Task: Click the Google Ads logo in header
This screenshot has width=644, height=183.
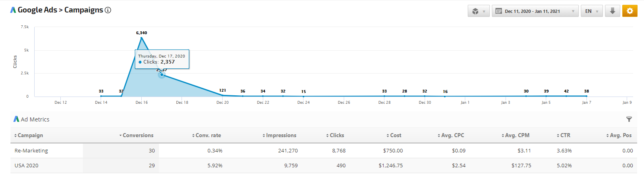Action: (x=13, y=10)
